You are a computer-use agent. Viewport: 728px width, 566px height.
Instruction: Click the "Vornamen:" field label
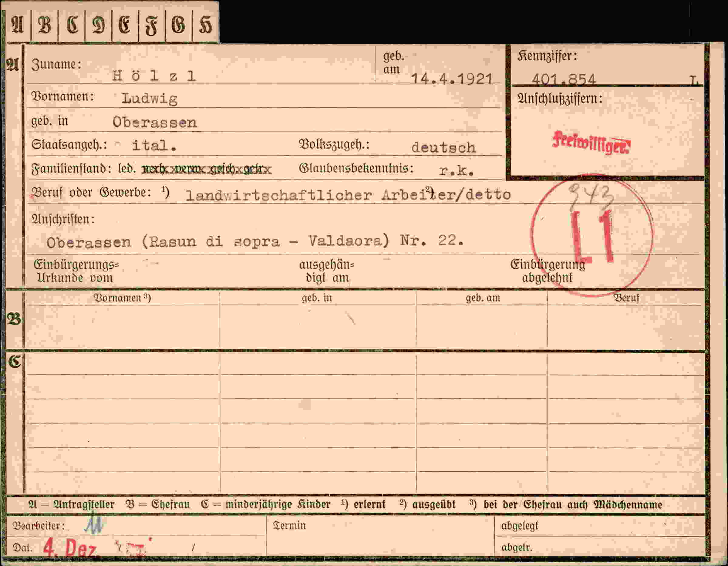[x=63, y=97]
